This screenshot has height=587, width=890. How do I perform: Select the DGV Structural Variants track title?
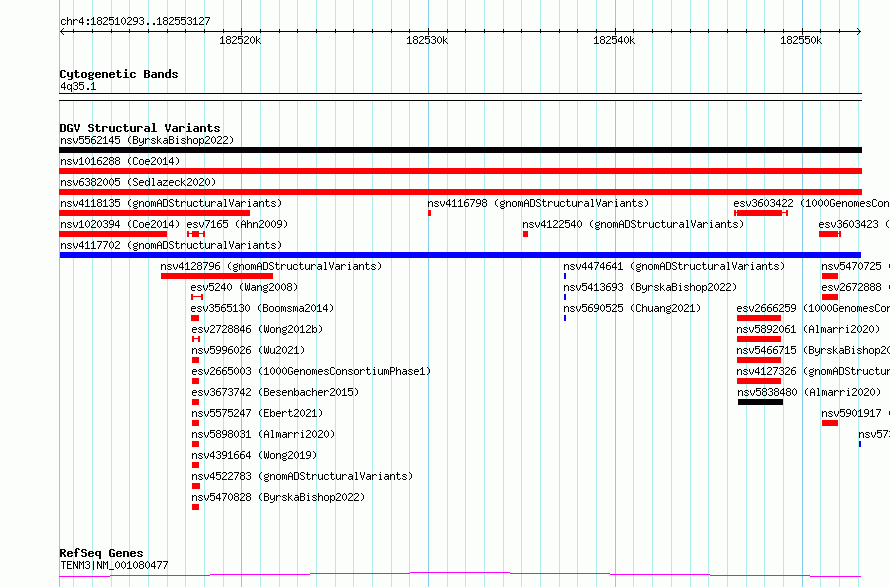click(x=140, y=128)
